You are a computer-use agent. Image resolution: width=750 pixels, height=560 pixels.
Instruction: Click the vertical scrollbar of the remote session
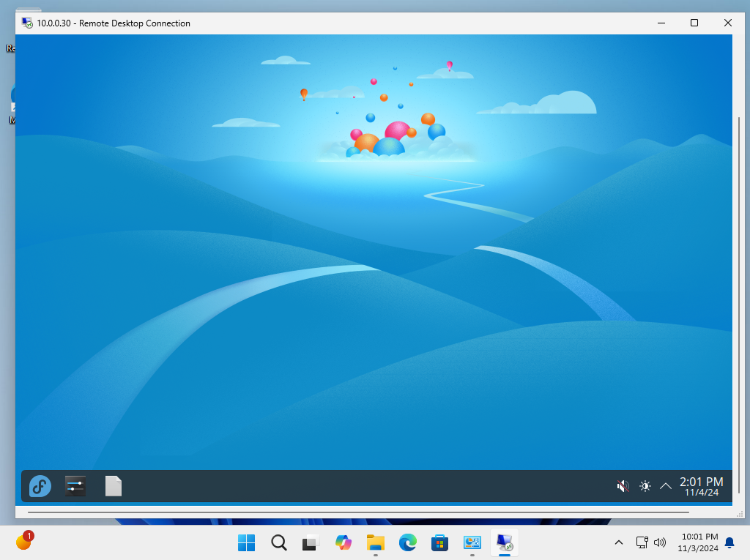(x=739, y=306)
